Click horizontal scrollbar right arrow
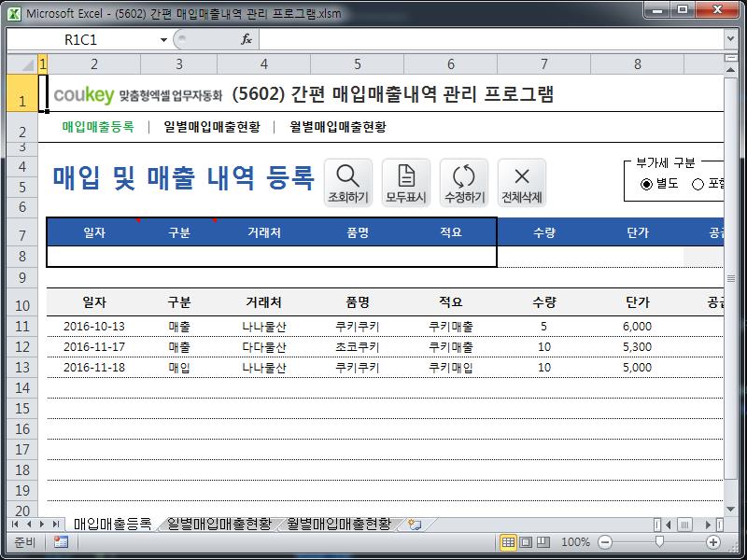This screenshot has height=560, width=747. (x=708, y=525)
